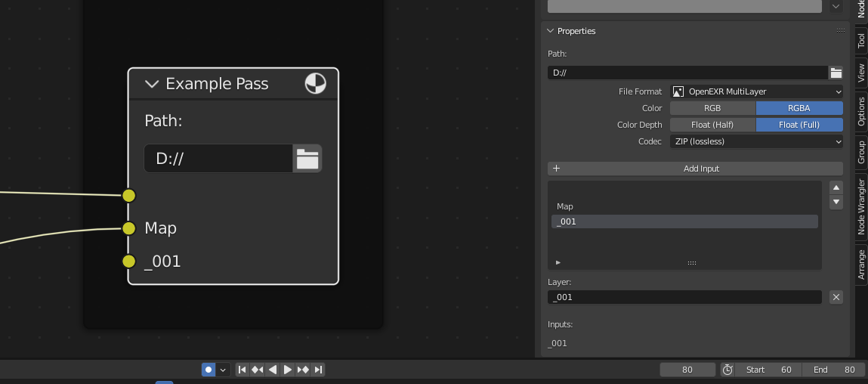The width and height of the screenshot is (868, 384).
Task: Open the Tool sidebar tab
Action: point(860,41)
